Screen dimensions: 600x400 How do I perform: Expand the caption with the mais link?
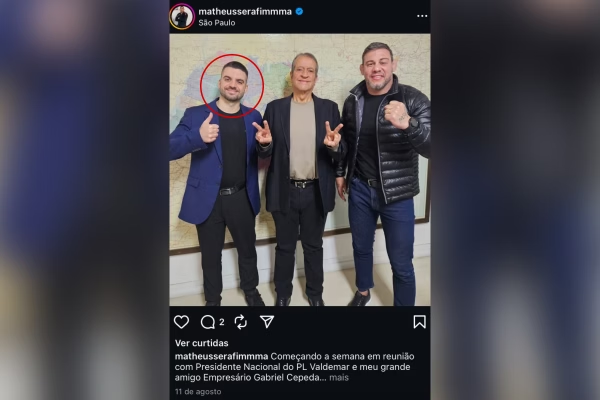[x=339, y=378]
